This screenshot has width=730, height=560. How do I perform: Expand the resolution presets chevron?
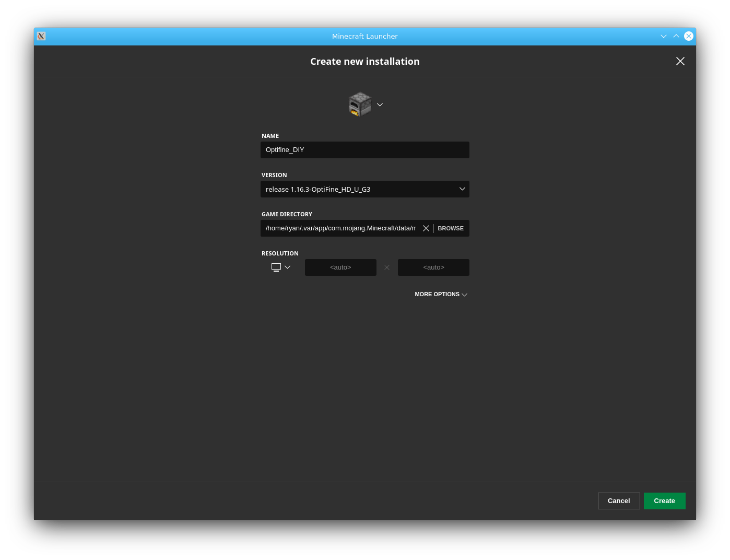click(x=287, y=267)
